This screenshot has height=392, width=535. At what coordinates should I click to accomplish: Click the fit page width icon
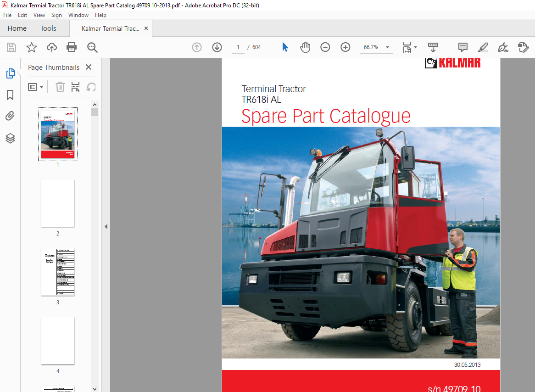[x=407, y=47]
